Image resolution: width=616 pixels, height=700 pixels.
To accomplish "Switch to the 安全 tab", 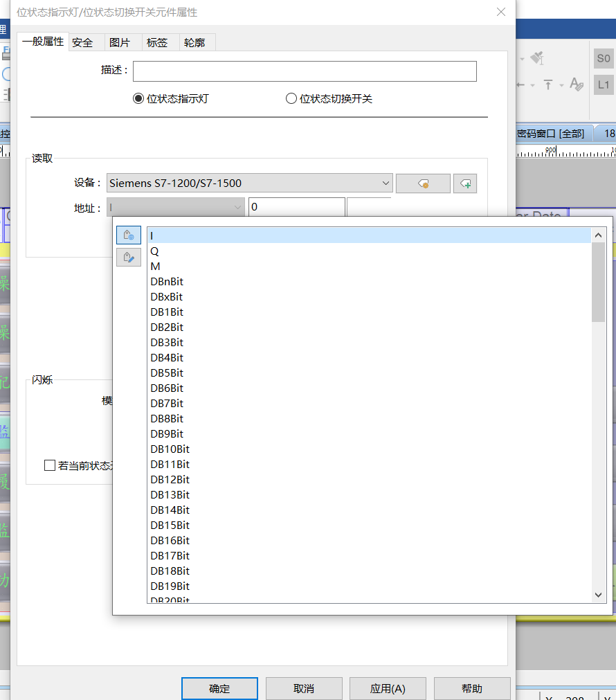I will click(x=82, y=42).
